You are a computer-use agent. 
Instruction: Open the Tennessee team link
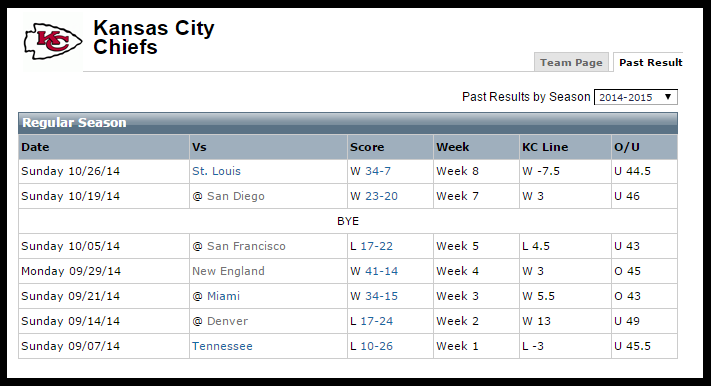(x=222, y=346)
